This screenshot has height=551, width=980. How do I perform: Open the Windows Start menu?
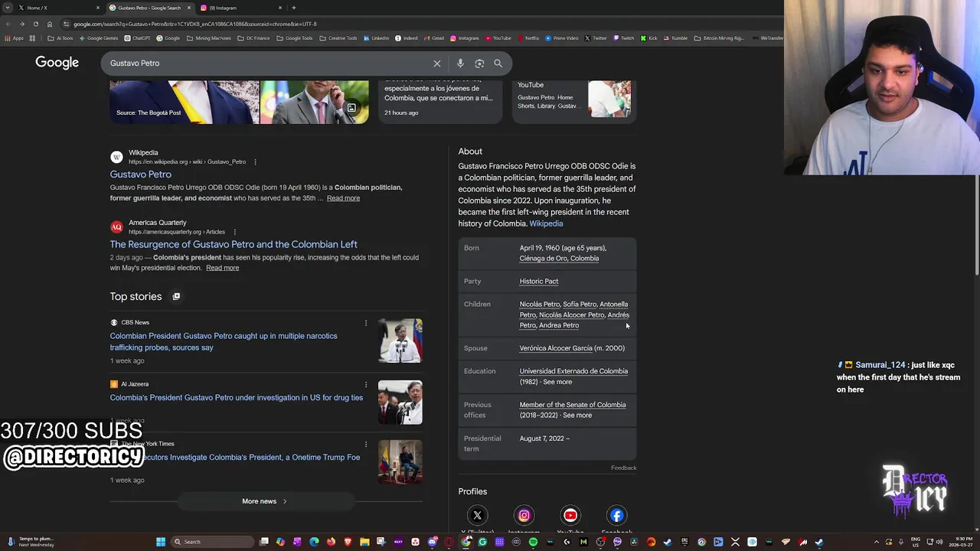(161, 542)
